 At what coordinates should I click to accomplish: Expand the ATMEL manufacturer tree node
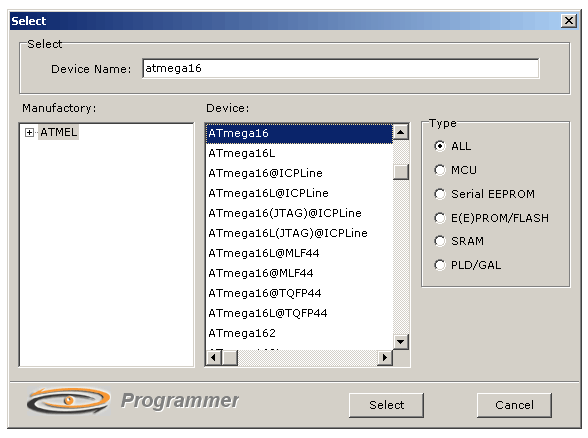coord(29,132)
